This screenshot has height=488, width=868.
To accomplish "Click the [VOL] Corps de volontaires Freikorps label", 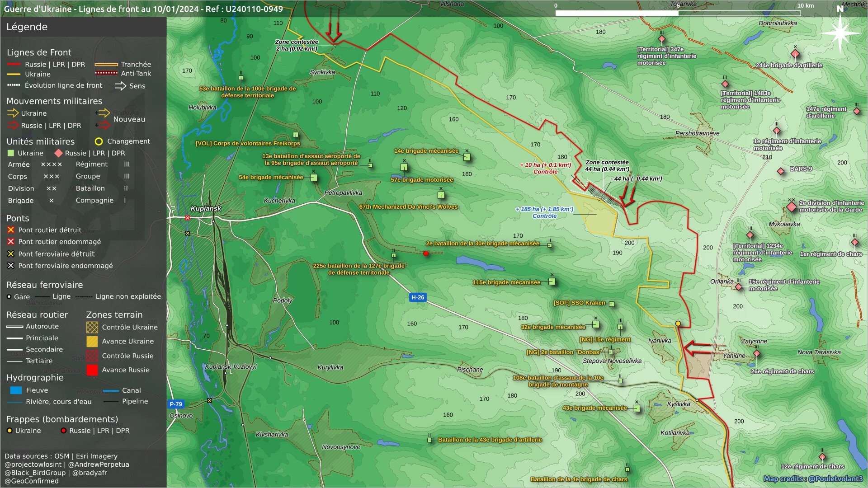I will pos(248,144).
